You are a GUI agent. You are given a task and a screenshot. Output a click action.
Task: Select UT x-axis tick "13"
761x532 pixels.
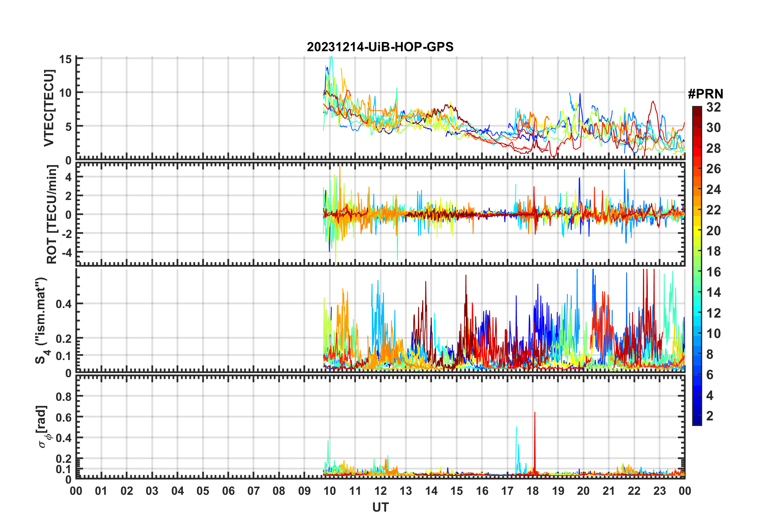(406, 491)
